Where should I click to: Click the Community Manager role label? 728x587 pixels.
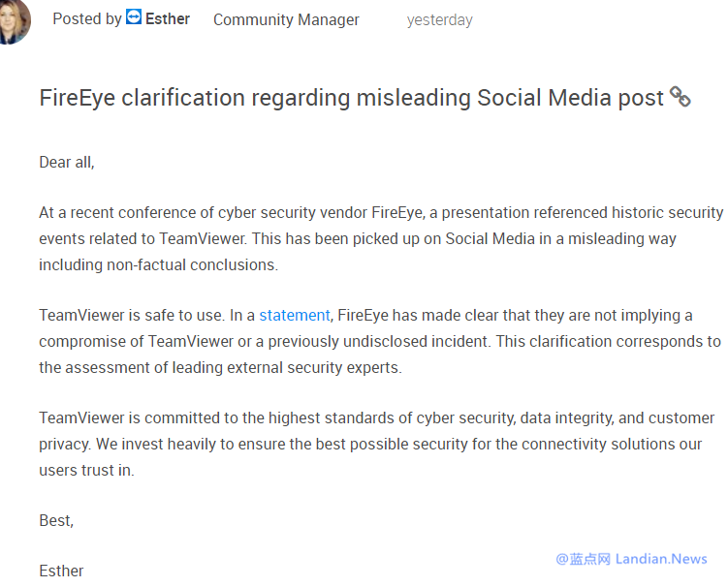(x=286, y=19)
